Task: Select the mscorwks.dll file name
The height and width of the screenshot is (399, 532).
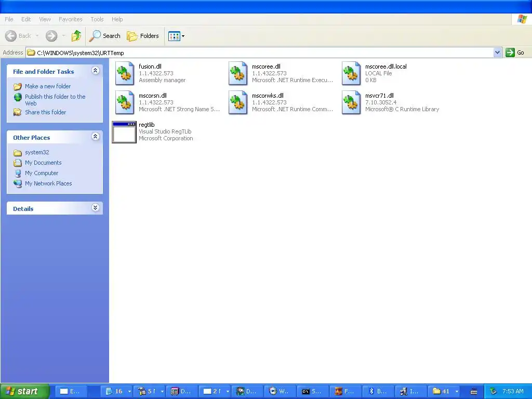Action: tap(268, 96)
